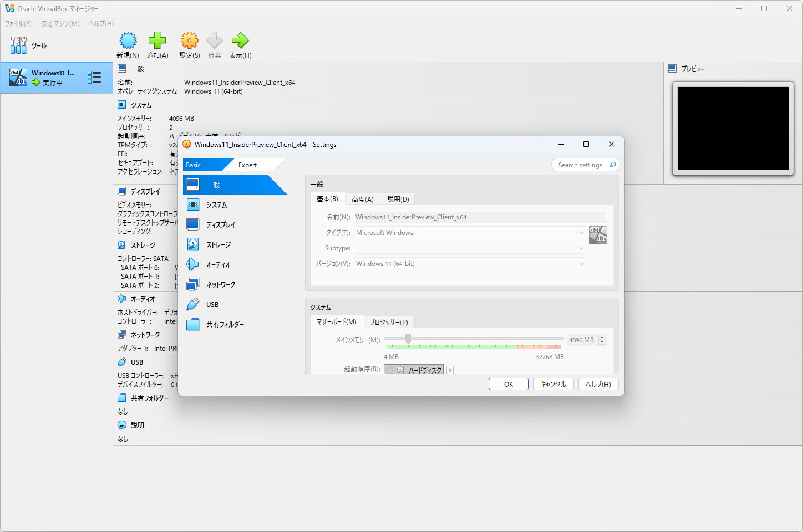Select 共有フォルダー category in Settings sidebar
The width and height of the screenshot is (803, 532).
point(235,324)
